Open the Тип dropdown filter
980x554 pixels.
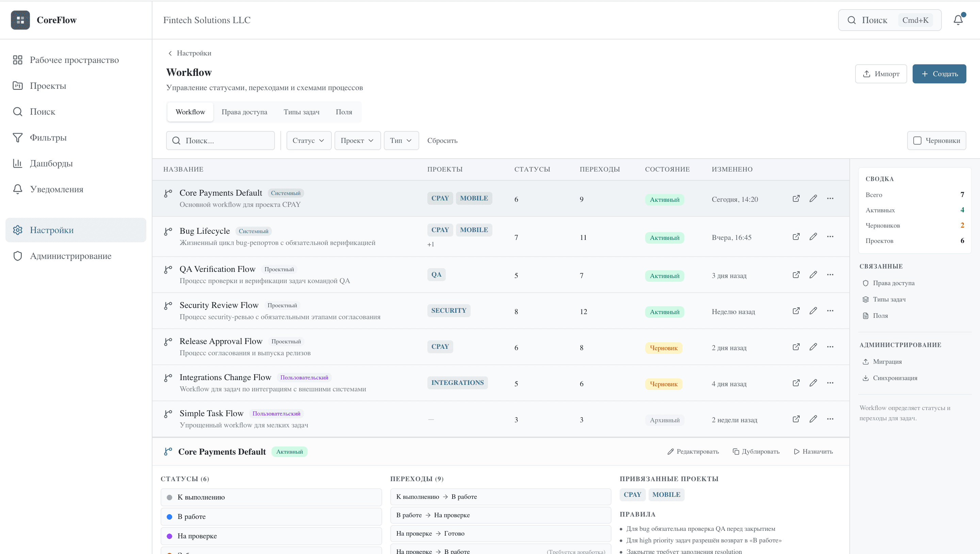(x=401, y=141)
